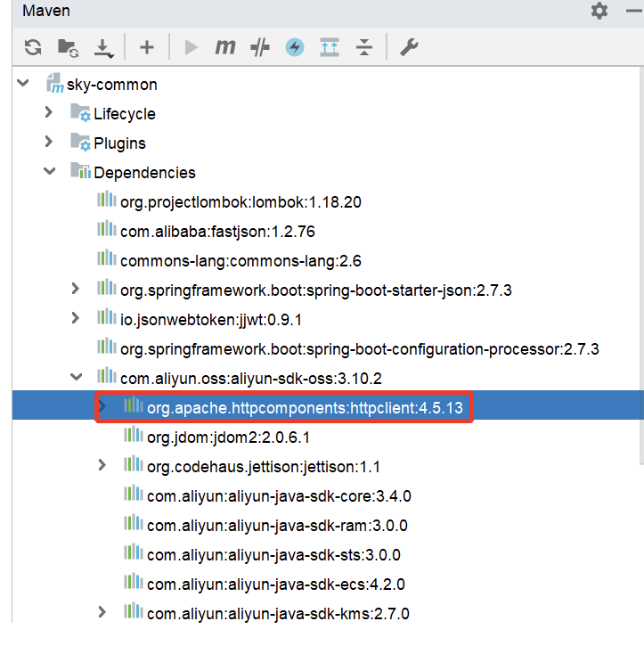Select org.jdom:jdom2:2.0.6.1 row
This screenshot has height=646, width=644.
(328, 437)
